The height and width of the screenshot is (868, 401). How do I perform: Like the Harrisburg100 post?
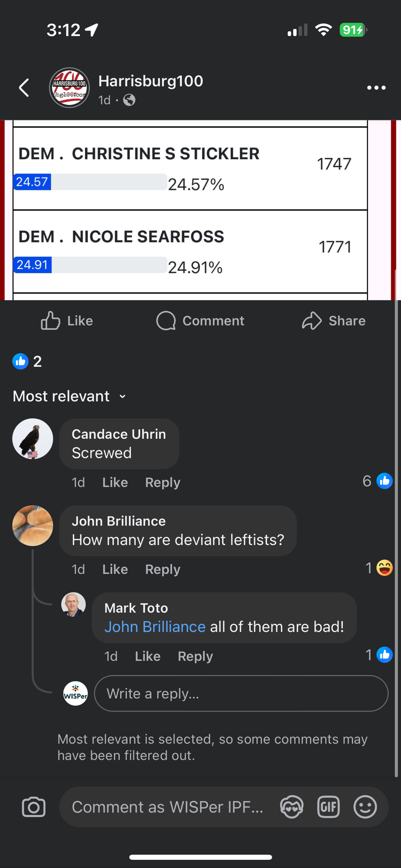point(67,321)
